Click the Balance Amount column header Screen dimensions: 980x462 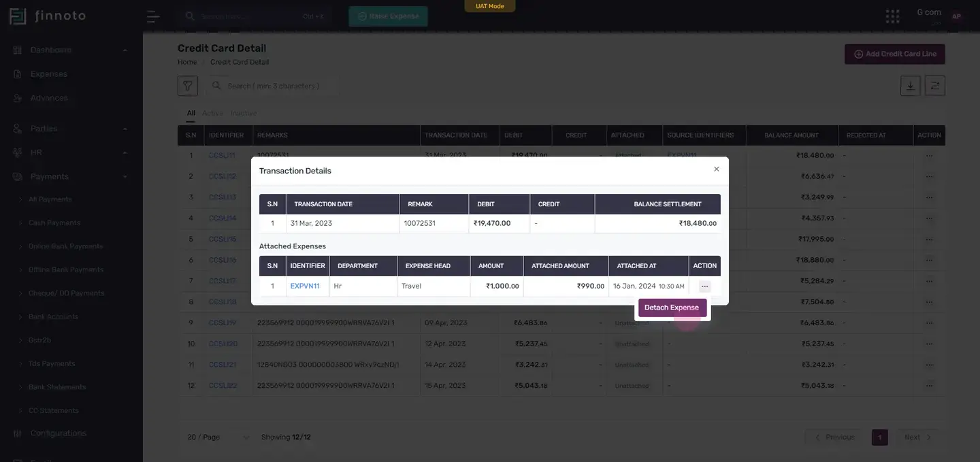tap(791, 135)
